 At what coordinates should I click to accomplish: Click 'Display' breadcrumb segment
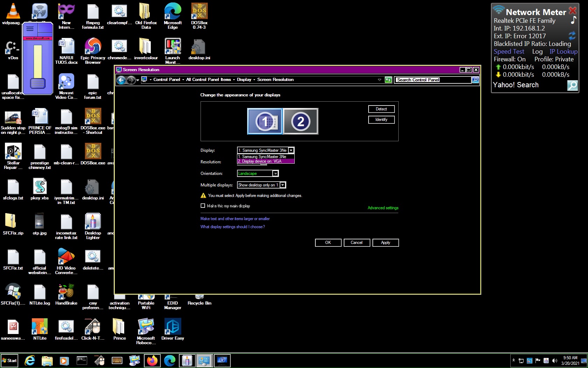[x=244, y=80]
